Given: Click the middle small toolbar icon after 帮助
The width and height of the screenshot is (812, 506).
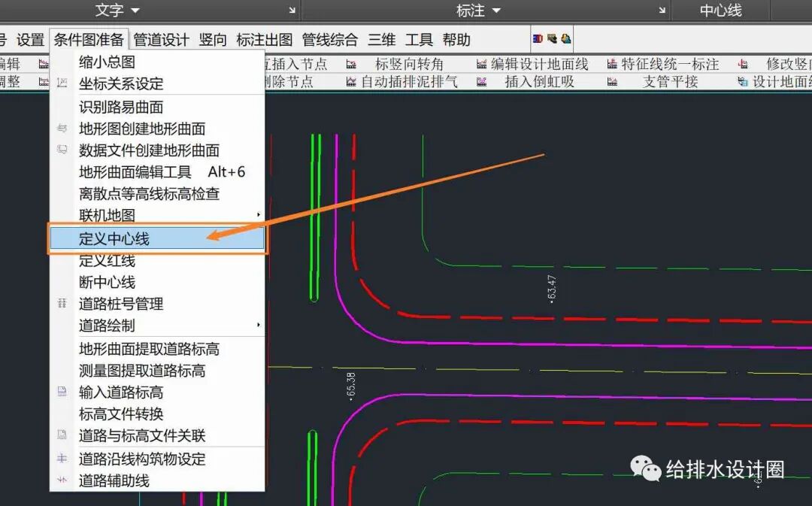Looking at the screenshot, I should click(x=552, y=39).
